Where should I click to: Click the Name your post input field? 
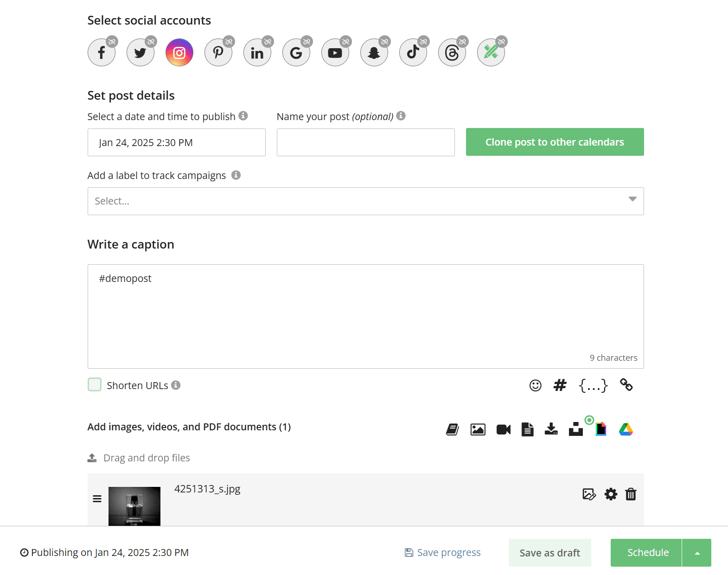(x=366, y=142)
